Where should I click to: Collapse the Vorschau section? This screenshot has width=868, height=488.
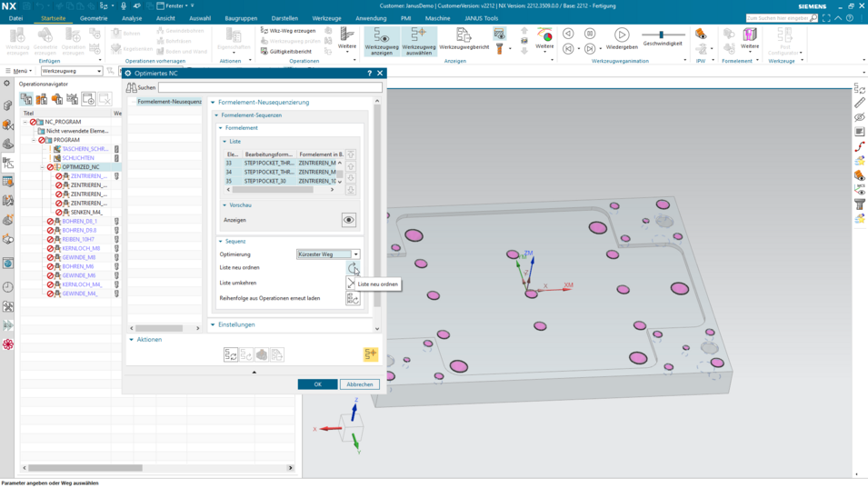pyautogui.click(x=224, y=205)
